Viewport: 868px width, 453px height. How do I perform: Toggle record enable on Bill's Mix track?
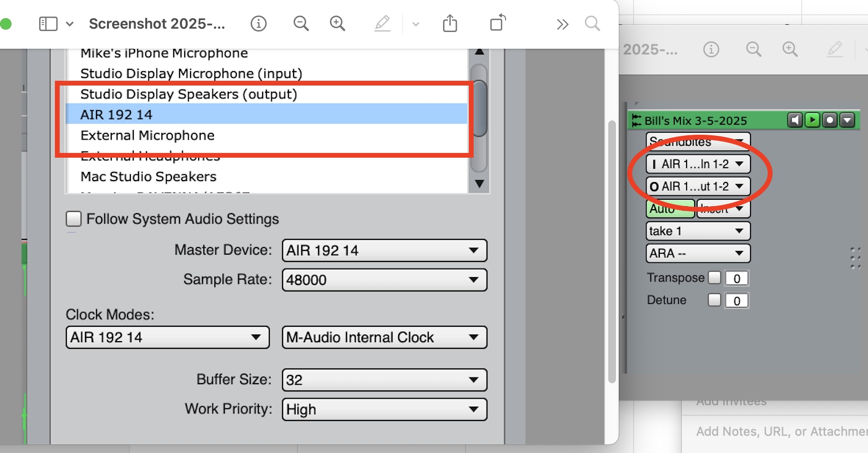[830, 120]
